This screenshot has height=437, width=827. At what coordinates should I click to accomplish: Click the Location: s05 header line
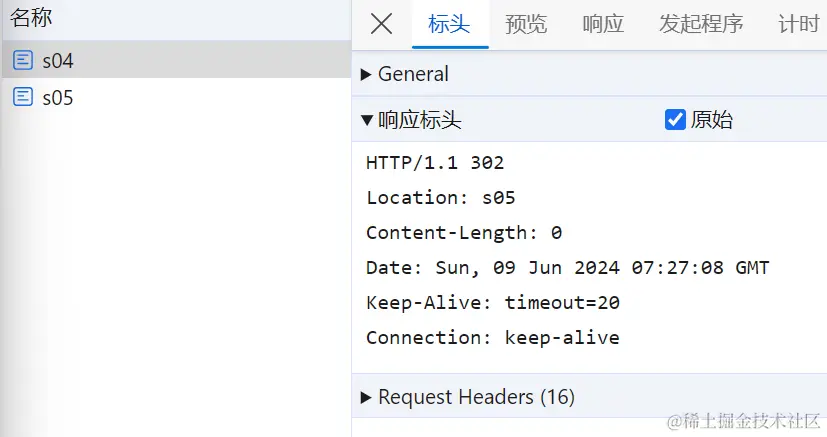[x=441, y=198]
